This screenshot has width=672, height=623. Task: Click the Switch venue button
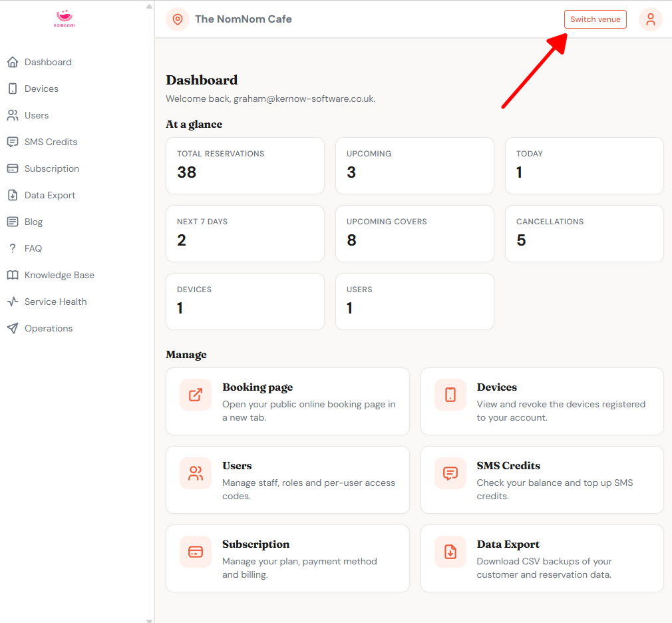click(x=595, y=19)
